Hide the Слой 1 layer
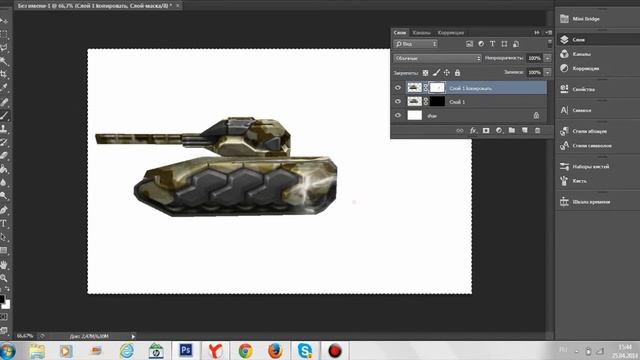This screenshot has width=640, height=360. [x=398, y=102]
